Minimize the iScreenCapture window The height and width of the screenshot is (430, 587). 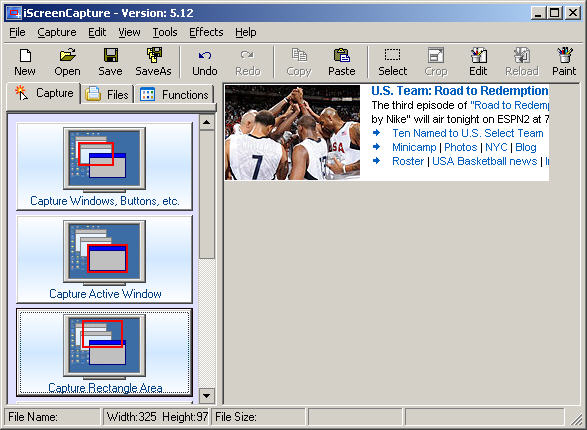click(x=538, y=13)
